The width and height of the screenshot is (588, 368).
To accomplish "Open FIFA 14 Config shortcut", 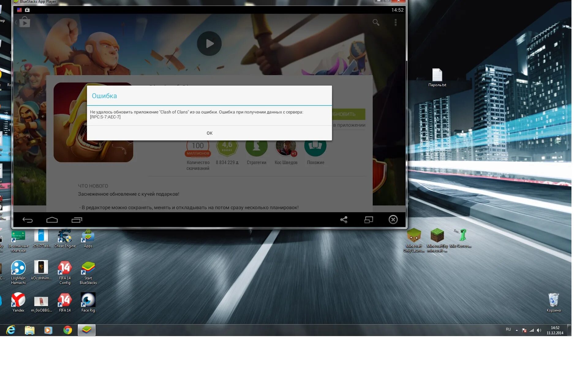I will tap(65, 273).
